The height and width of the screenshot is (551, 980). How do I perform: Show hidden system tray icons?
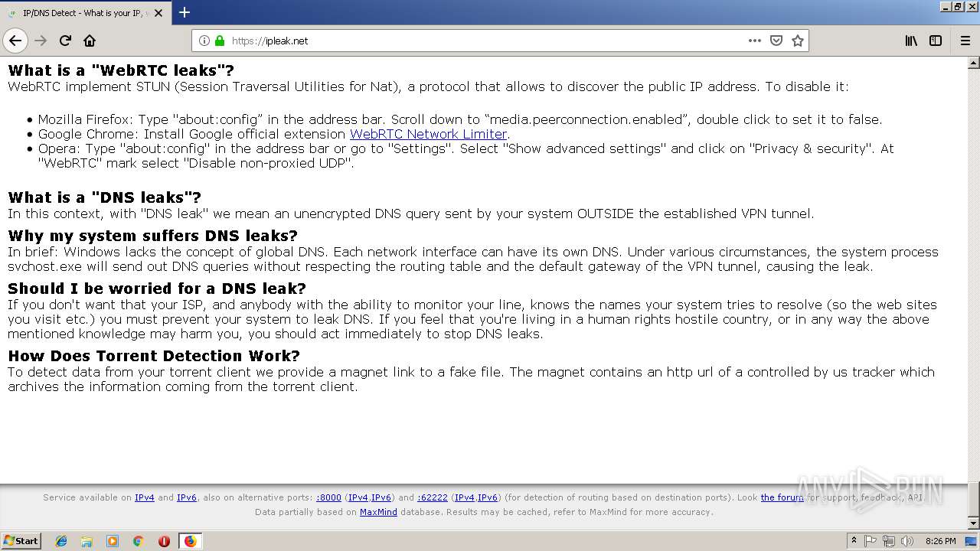(854, 541)
